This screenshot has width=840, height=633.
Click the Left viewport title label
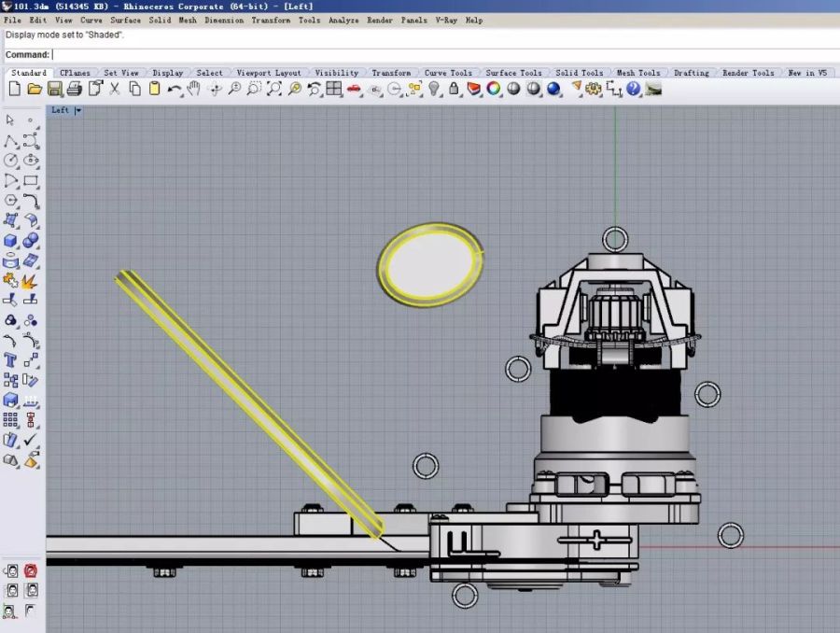click(x=60, y=110)
